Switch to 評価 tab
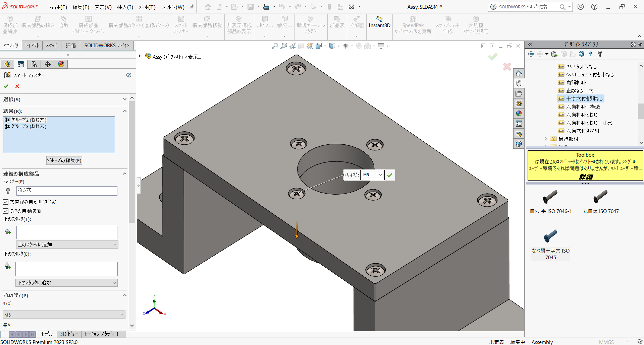The width and height of the screenshot is (644, 345). click(x=71, y=45)
